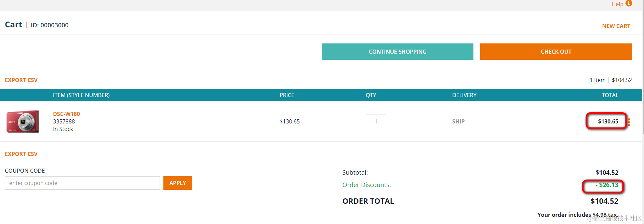Click the SHIP delivery option
Image resolution: width=644 pixels, height=224 pixels.
(x=458, y=121)
